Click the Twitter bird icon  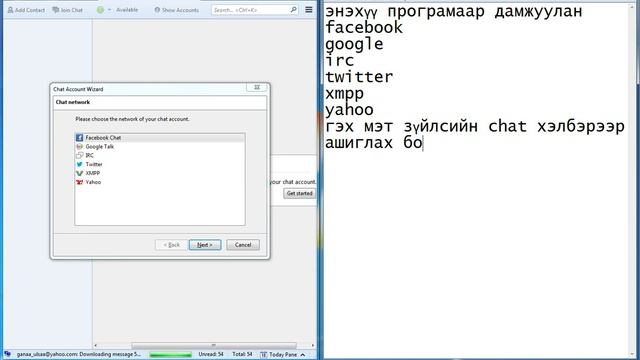80,164
